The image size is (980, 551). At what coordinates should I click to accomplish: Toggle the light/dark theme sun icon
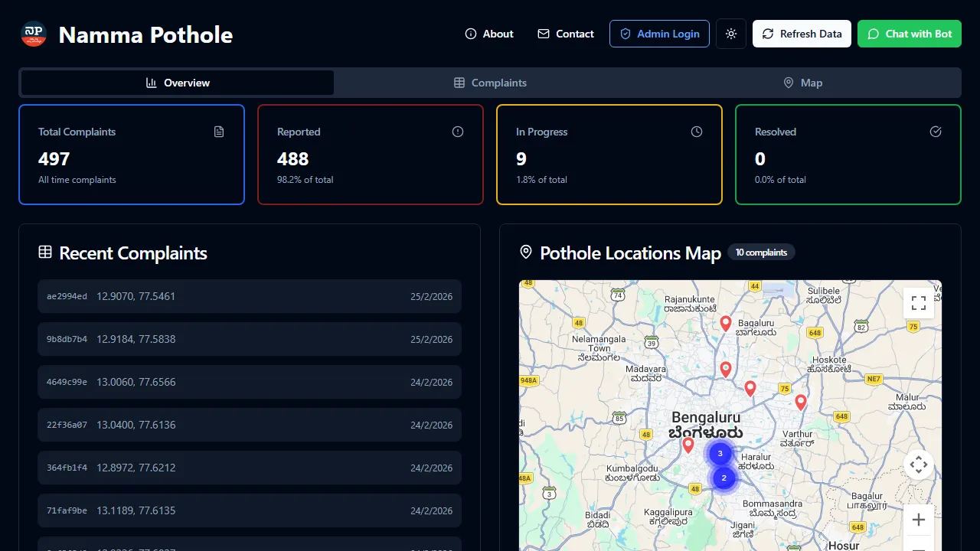click(x=730, y=34)
